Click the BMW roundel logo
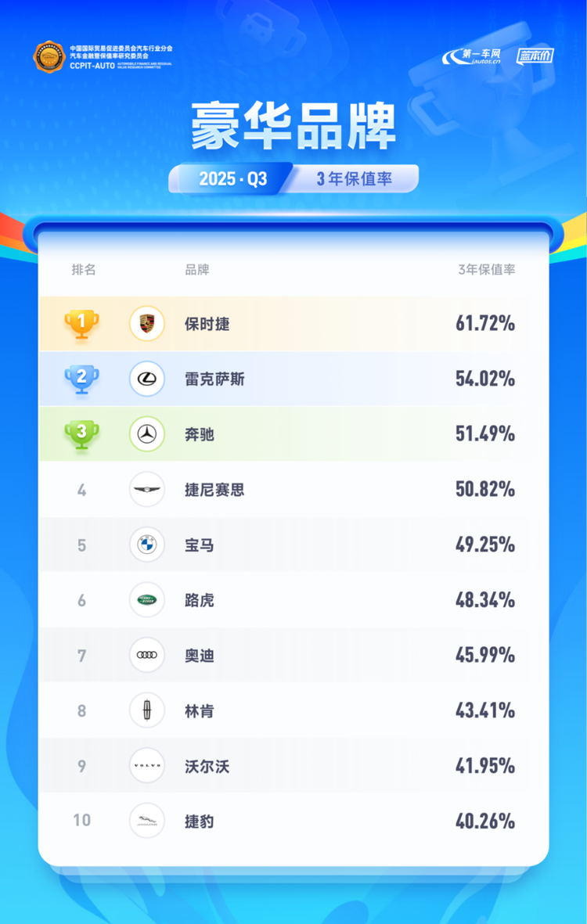This screenshot has width=587, height=924. point(146,545)
